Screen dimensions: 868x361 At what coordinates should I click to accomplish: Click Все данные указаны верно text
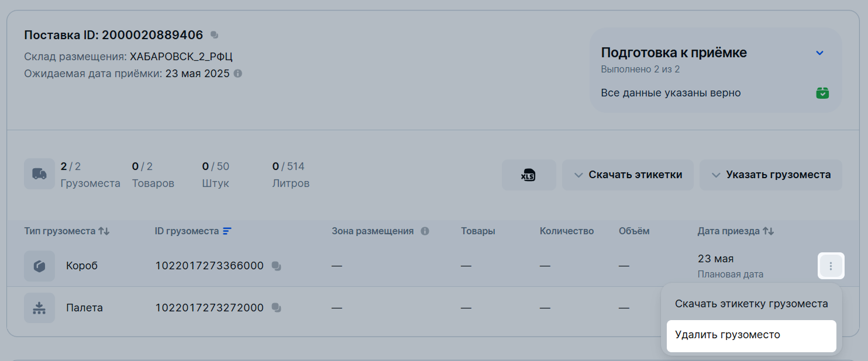(x=671, y=93)
